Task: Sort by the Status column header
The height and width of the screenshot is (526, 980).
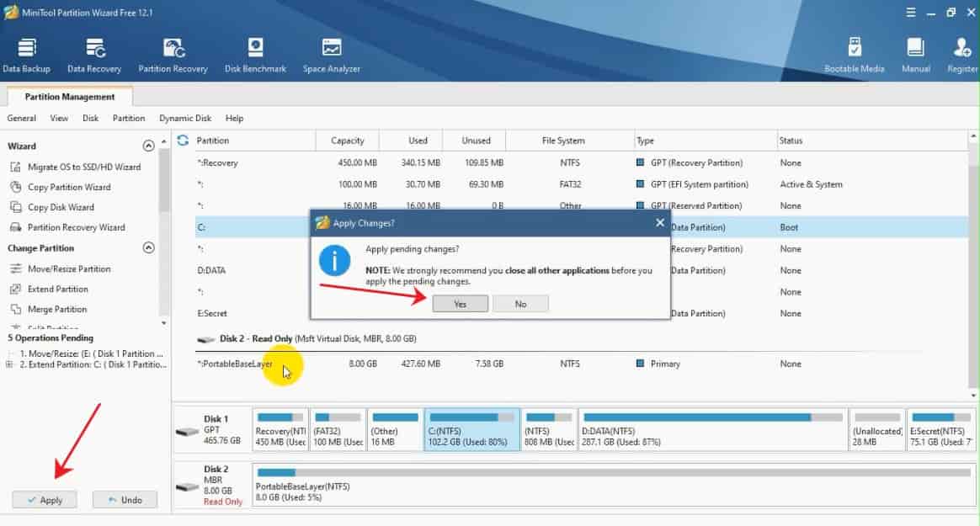Action: click(x=872, y=141)
